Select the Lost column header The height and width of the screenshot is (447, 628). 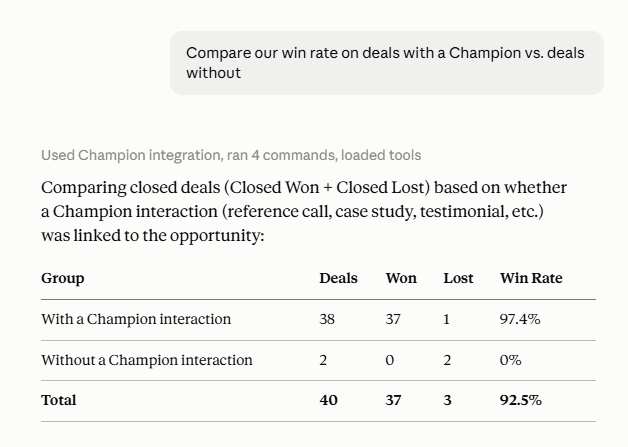click(x=458, y=278)
